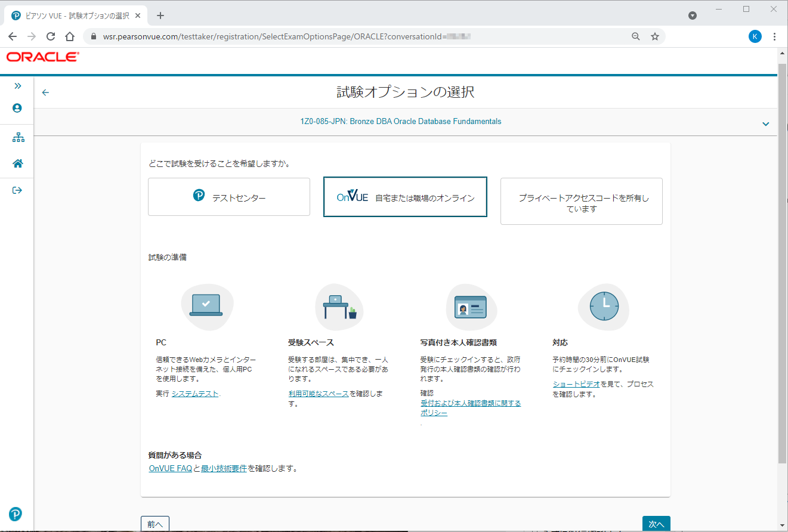The width and height of the screenshot is (788, 532).
Task: Click the sign-out sidebar icon
Action: click(17, 190)
